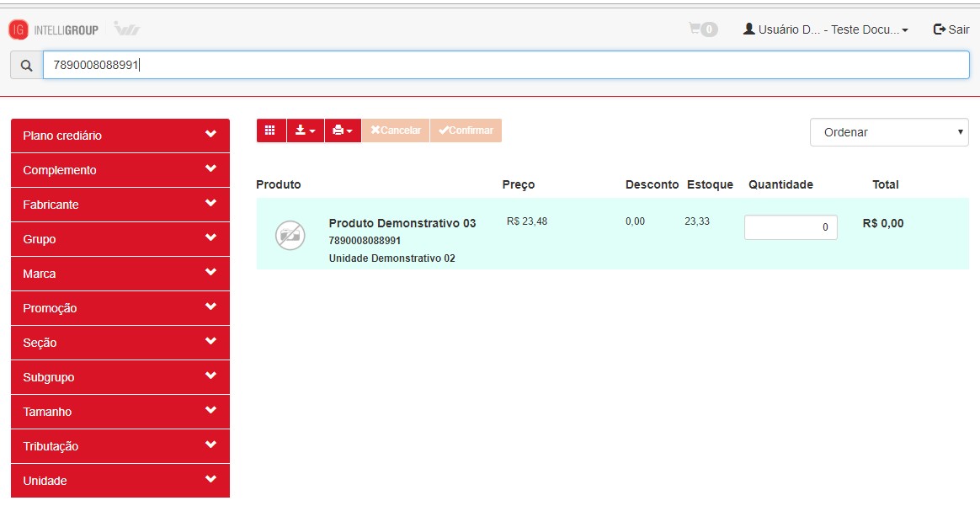Click the no-image product thumbnail
The width and height of the screenshot is (980, 506).
coord(290,236)
